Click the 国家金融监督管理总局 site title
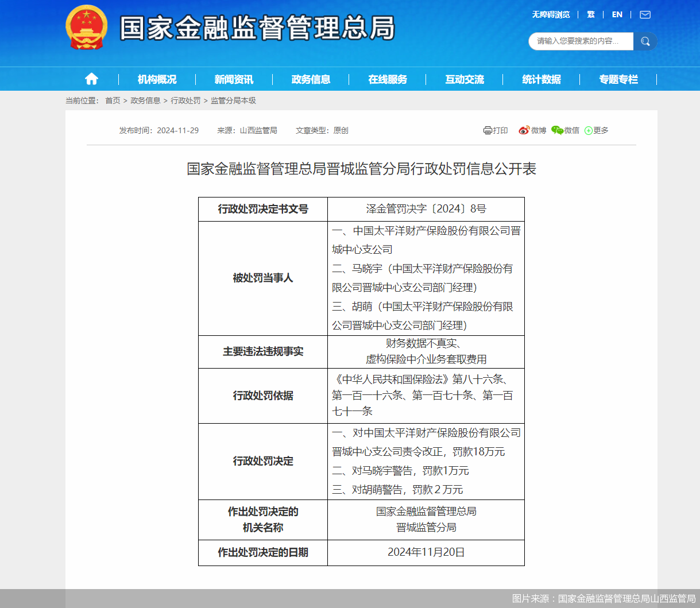Image resolution: width=700 pixels, height=608 pixels. (x=257, y=28)
